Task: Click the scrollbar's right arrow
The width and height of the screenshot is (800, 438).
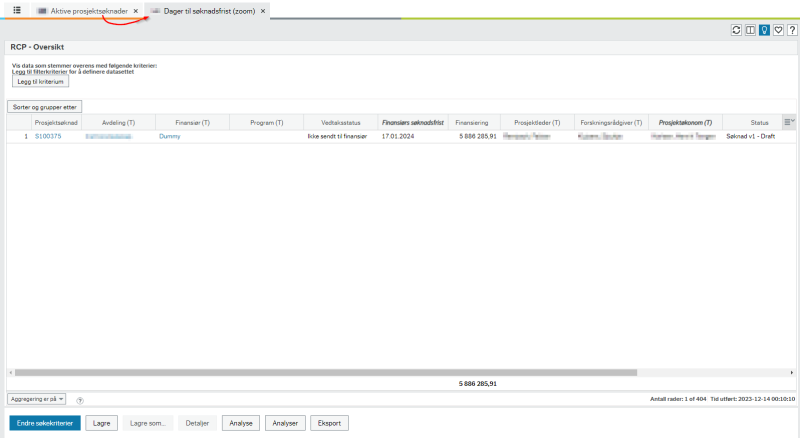Action: [792, 373]
